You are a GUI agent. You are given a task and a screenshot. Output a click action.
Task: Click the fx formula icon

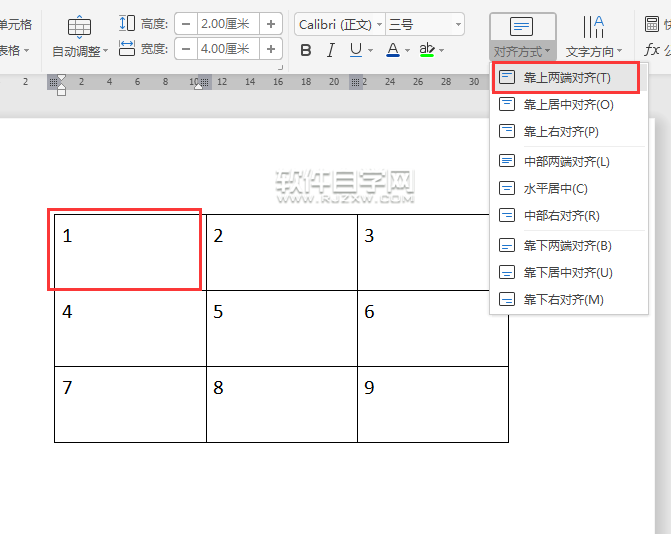click(x=652, y=50)
